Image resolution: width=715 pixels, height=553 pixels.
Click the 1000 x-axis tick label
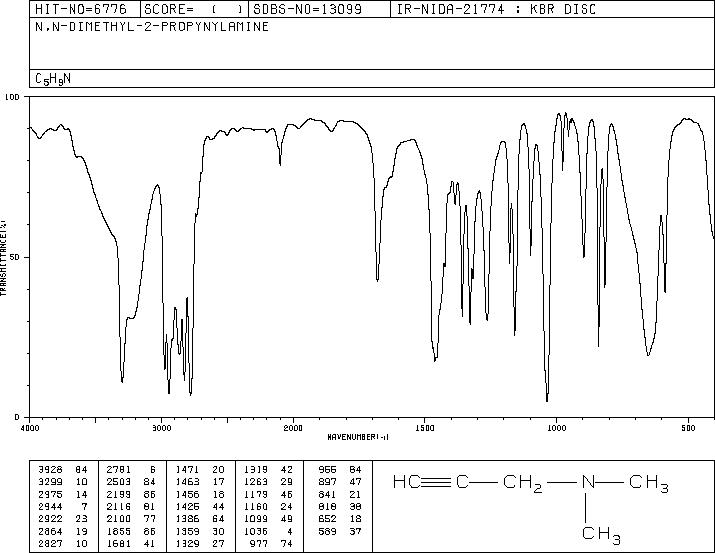tap(556, 428)
